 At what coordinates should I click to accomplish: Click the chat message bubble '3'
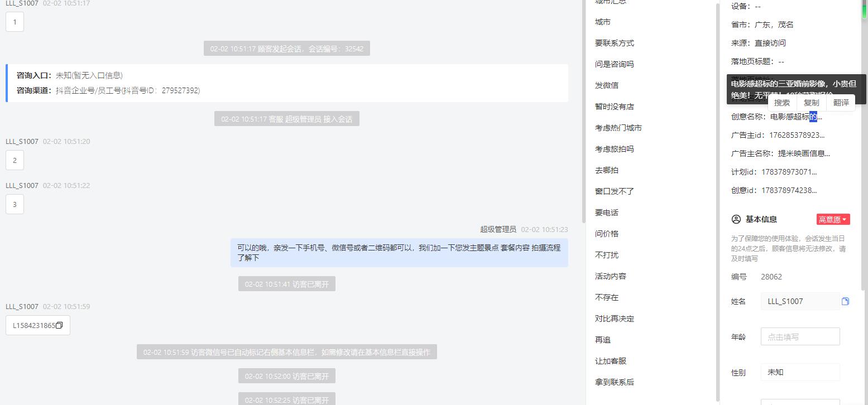coord(15,204)
